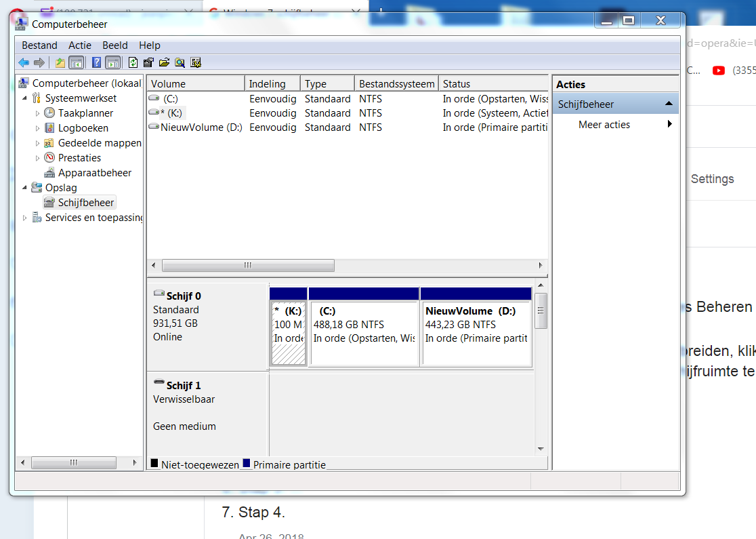Viewport: 756px width, 539px height.
Task: Click the Refresh icon in toolbar
Action: pyautogui.click(x=133, y=63)
